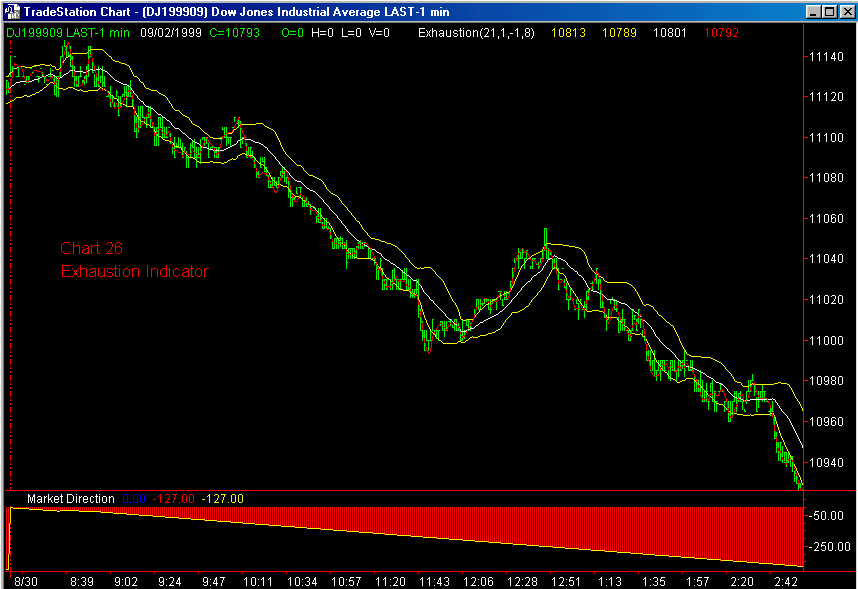Click the 'V=0' volume value
Screen dimensions: 858x589
coord(379,33)
